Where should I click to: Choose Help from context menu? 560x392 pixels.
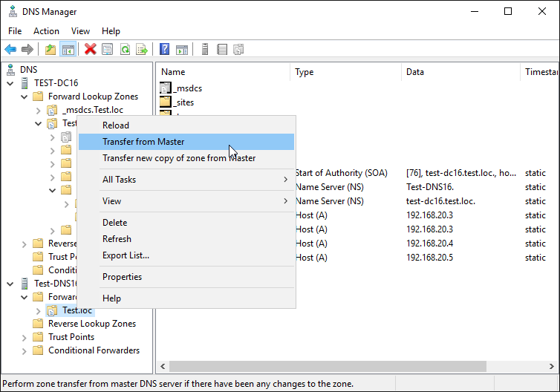[x=186, y=298]
